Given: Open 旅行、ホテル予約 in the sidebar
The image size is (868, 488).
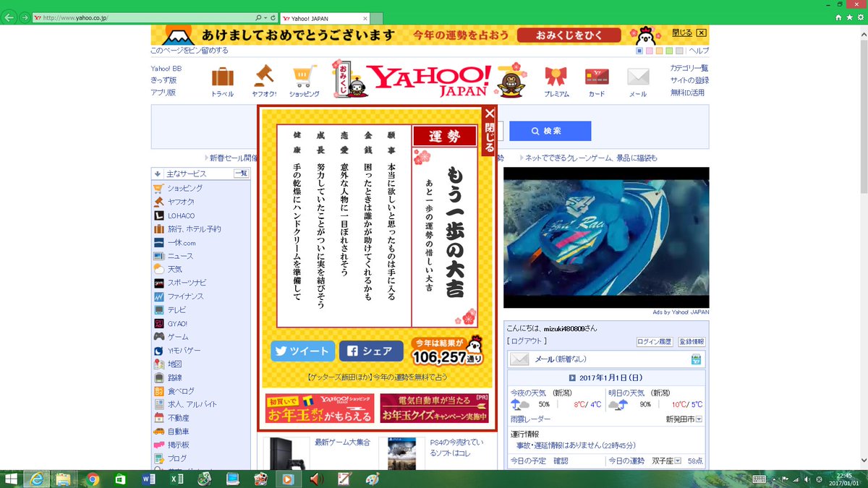Looking at the screenshot, I should coord(195,229).
